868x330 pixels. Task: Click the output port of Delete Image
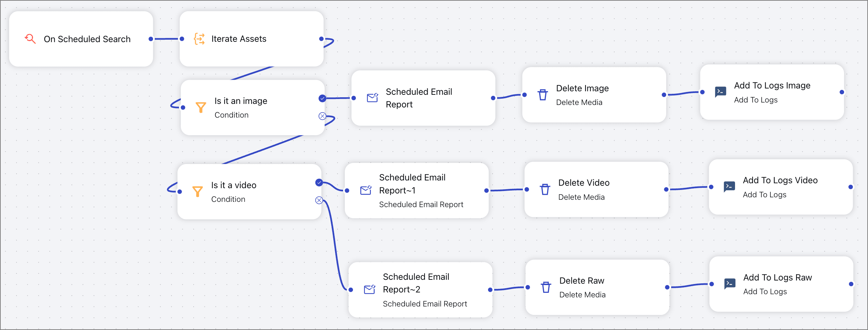(664, 95)
